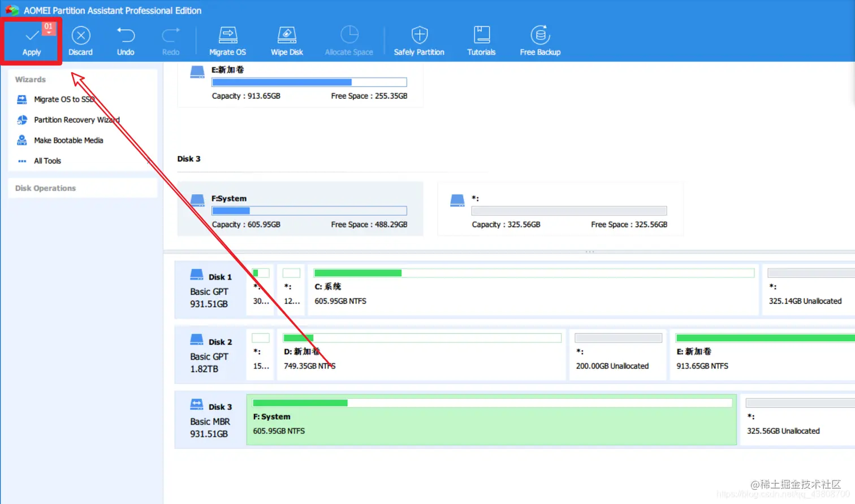Viewport: 855px width, 504px height.
Task: Select Disk 1 Basic GPT header
Action: pyautogui.click(x=210, y=289)
